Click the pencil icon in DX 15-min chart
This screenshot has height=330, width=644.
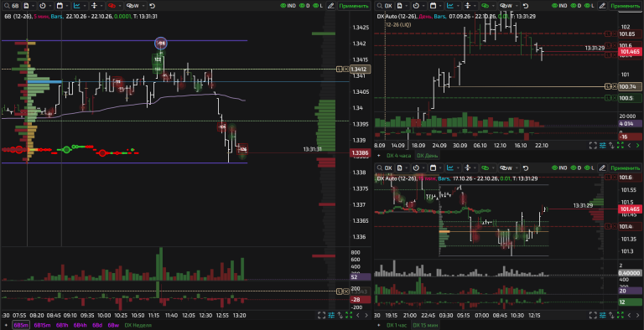click(x=602, y=168)
